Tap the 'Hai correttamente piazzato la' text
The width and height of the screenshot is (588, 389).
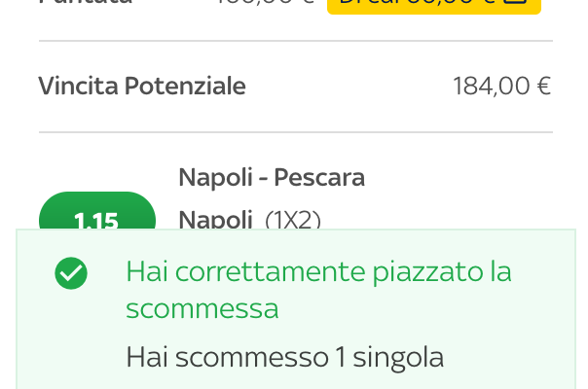tap(318, 271)
